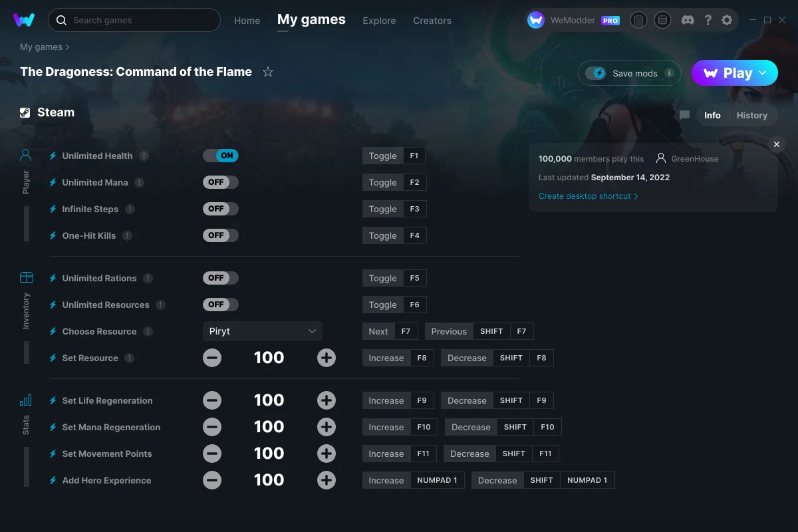Switch to the History tab
The image size is (798, 532).
[752, 115]
